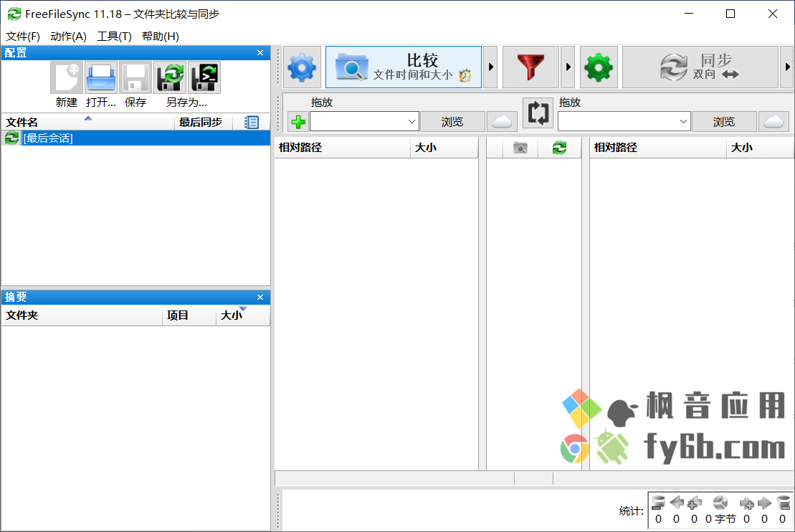Viewport: 795px width, 532px height.
Task: Focus left folder path input field
Action: [358, 122]
